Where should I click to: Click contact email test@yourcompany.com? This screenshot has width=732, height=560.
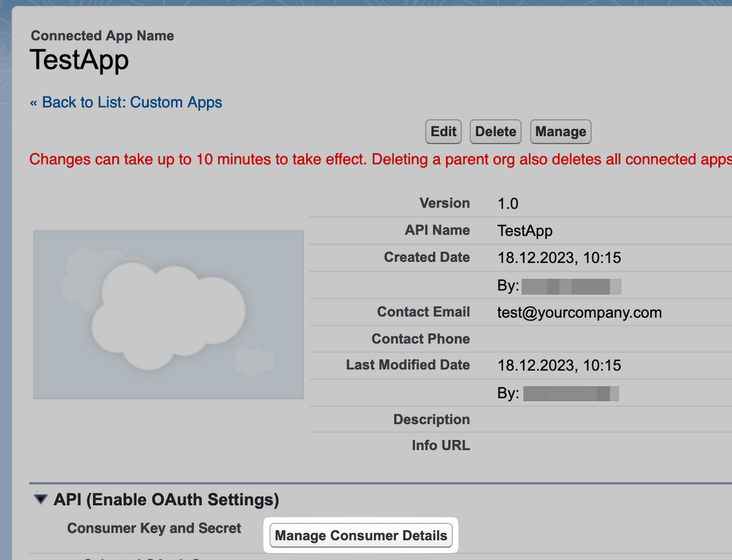coord(579,313)
